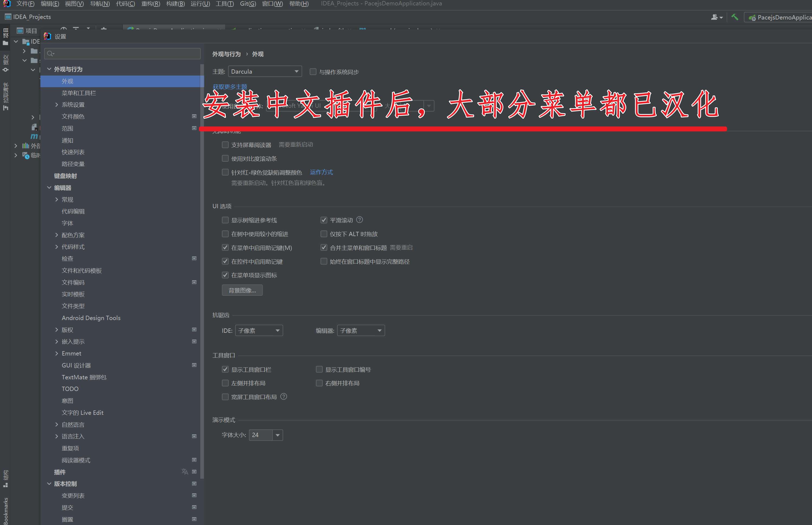Viewport: 812px width, 525px height.
Task: Open the user account icon dropdown
Action: coord(717,17)
